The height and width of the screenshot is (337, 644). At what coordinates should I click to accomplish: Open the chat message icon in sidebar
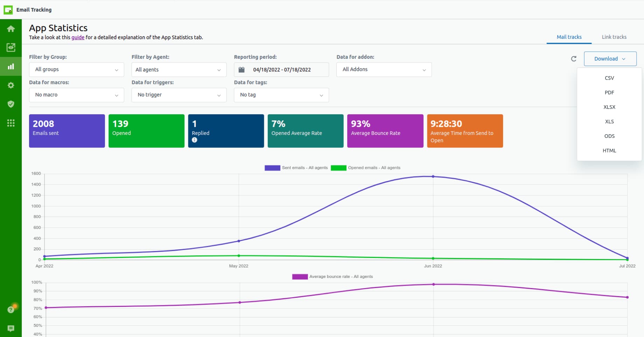11,328
